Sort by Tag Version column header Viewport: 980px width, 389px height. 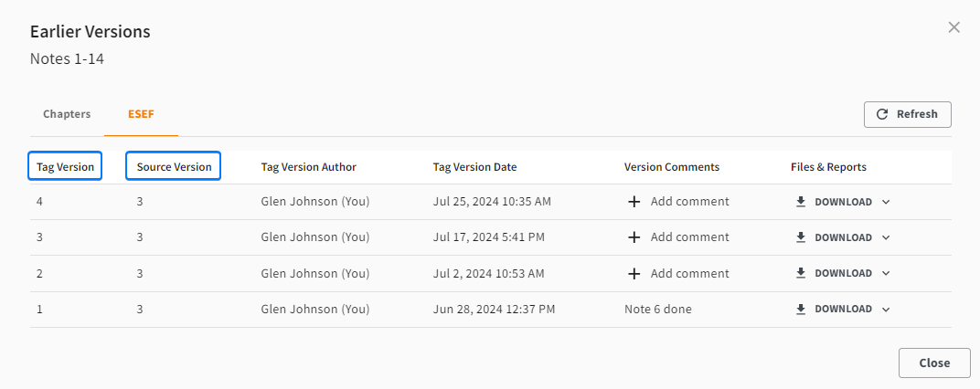point(65,167)
